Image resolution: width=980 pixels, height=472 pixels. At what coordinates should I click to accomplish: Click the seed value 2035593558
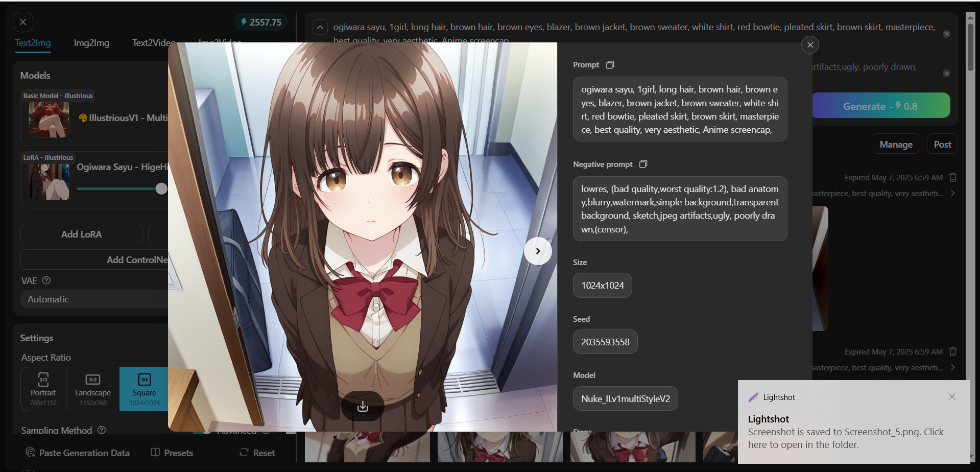point(605,342)
